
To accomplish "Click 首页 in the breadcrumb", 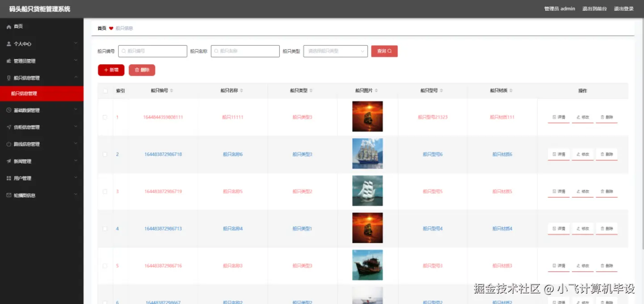I will (102, 28).
